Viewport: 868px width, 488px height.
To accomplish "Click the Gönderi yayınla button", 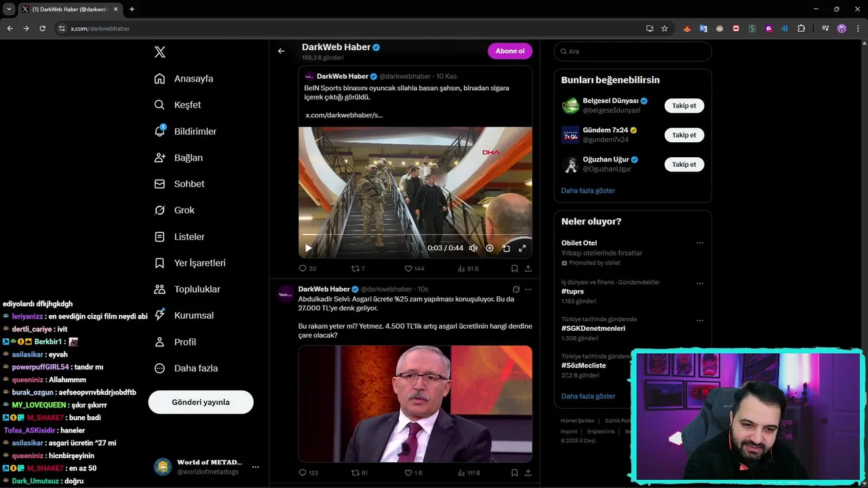I will [x=201, y=402].
